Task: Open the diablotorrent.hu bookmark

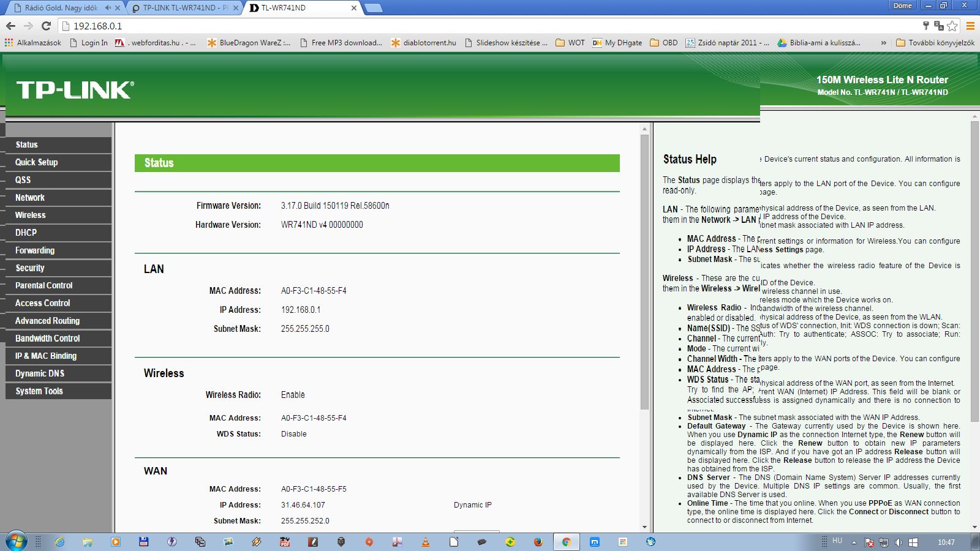Action: tap(424, 43)
